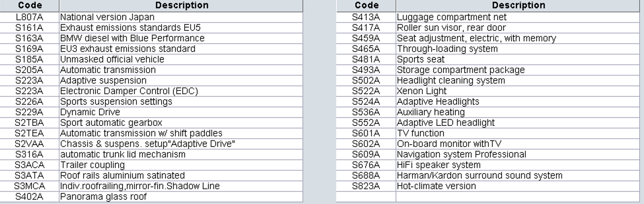Select the National version Japan description
Image resolution: width=644 pixels, height=204 pixels.
[x=107, y=17]
